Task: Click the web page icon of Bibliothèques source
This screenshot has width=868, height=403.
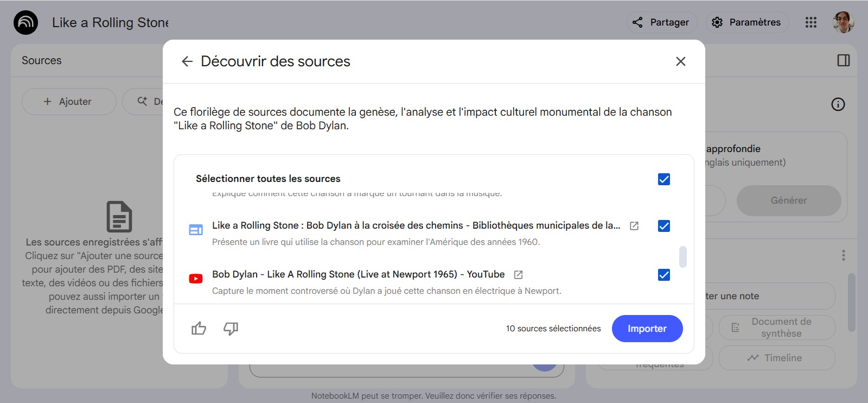Action: (x=196, y=230)
